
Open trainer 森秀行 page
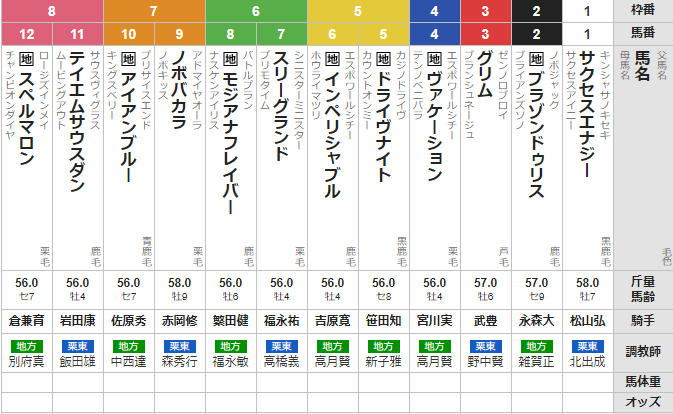point(179,362)
